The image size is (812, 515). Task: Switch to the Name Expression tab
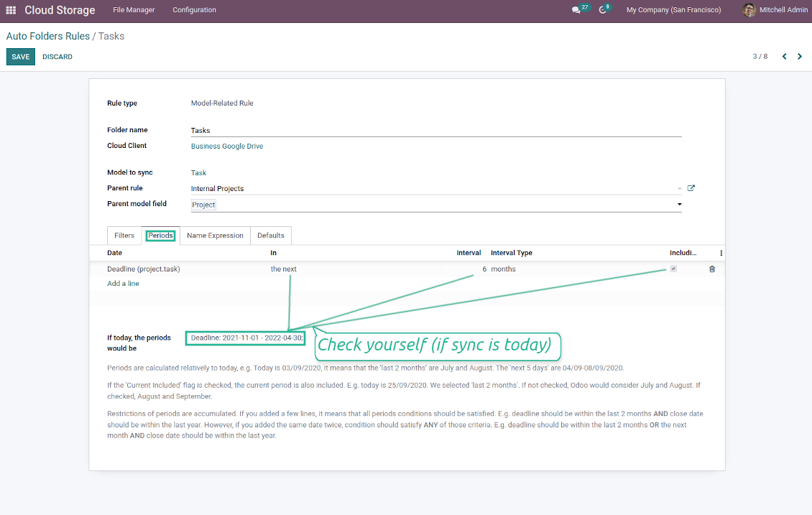pos(215,236)
